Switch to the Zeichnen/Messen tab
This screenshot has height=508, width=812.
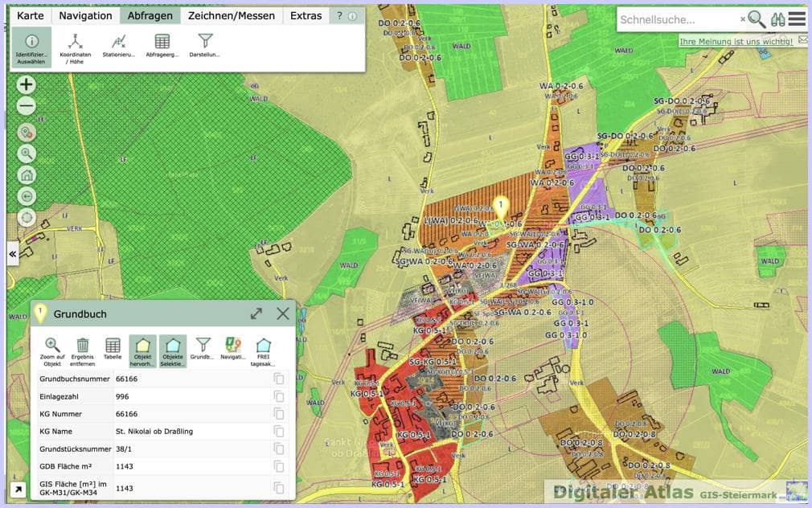(x=232, y=16)
